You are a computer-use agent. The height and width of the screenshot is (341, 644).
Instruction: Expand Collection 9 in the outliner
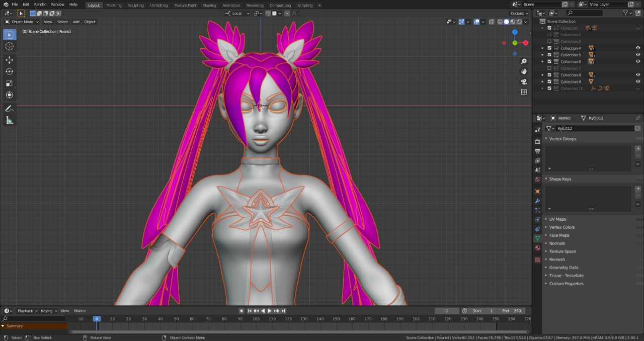point(542,81)
